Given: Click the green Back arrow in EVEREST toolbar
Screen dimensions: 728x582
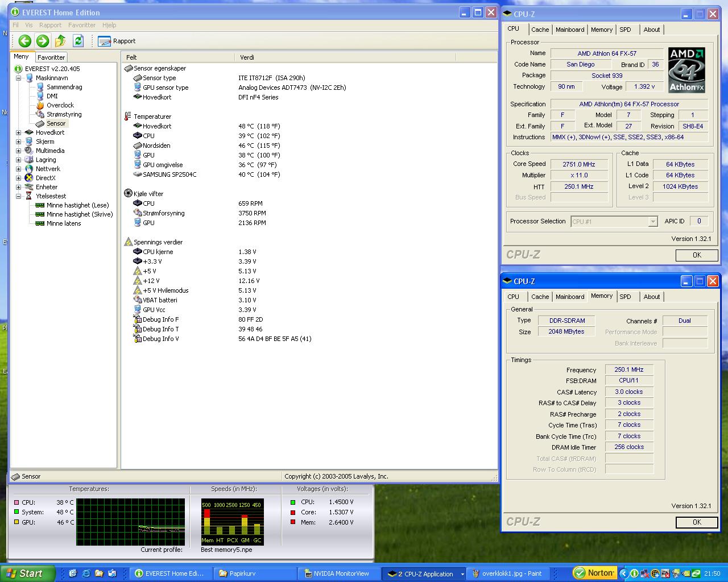Looking at the screenshot, I should [24, 40].
